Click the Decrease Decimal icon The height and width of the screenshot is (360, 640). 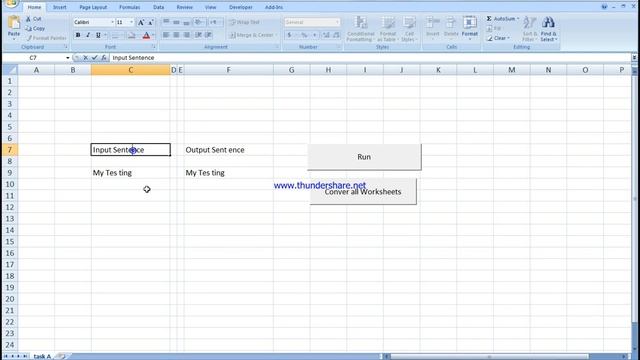(336, 36)
